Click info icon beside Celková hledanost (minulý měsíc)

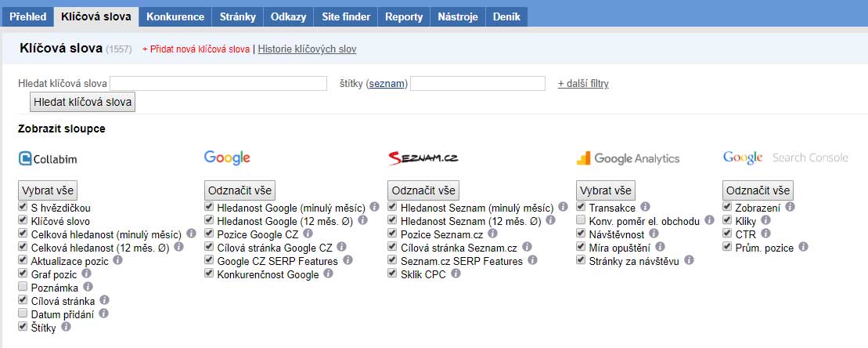[192, 234]
